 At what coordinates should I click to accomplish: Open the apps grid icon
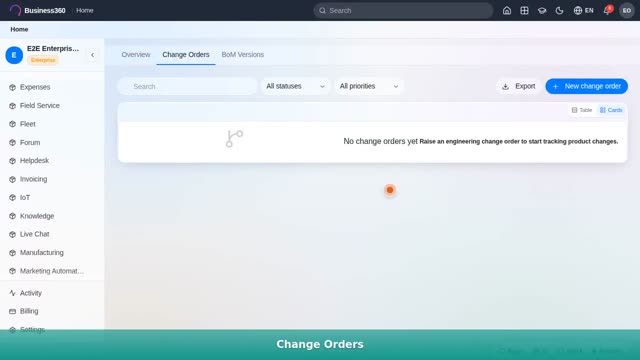pos(524,11)
